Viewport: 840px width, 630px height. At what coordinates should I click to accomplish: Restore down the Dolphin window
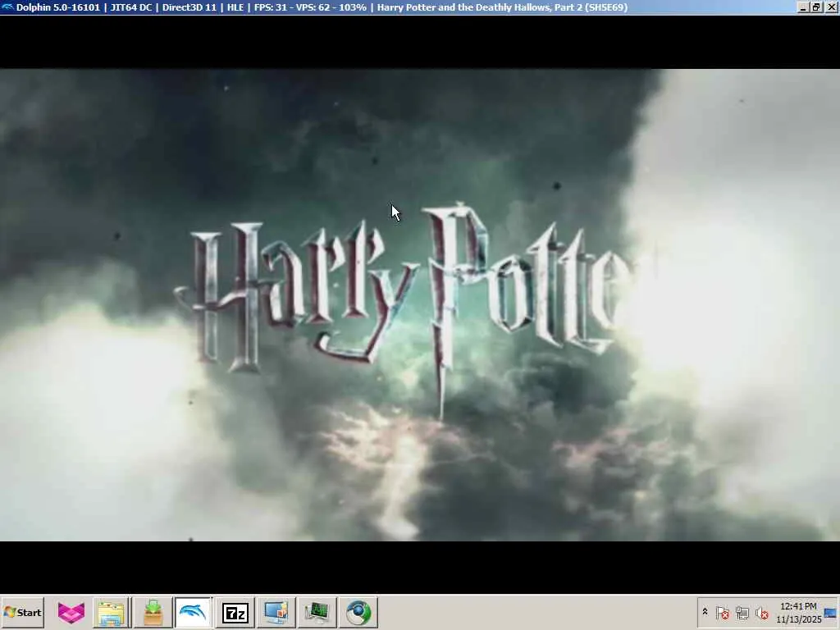point(816,7)
